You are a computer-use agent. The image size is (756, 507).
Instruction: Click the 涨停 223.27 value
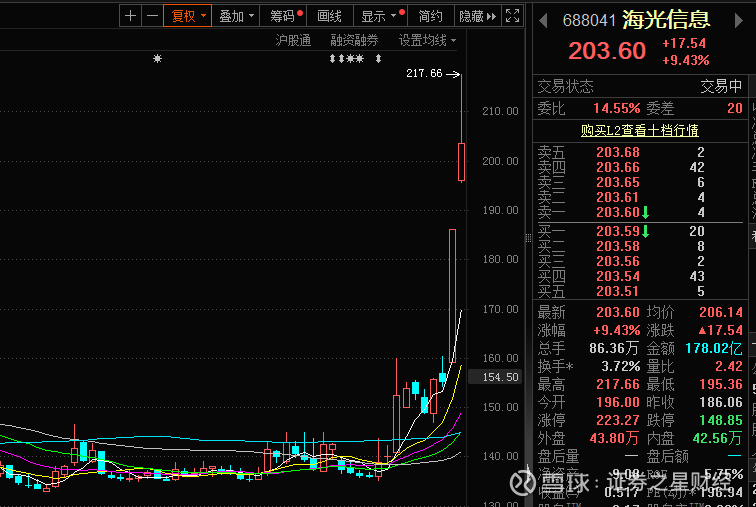pyautogui.click(x=618, y=420)
